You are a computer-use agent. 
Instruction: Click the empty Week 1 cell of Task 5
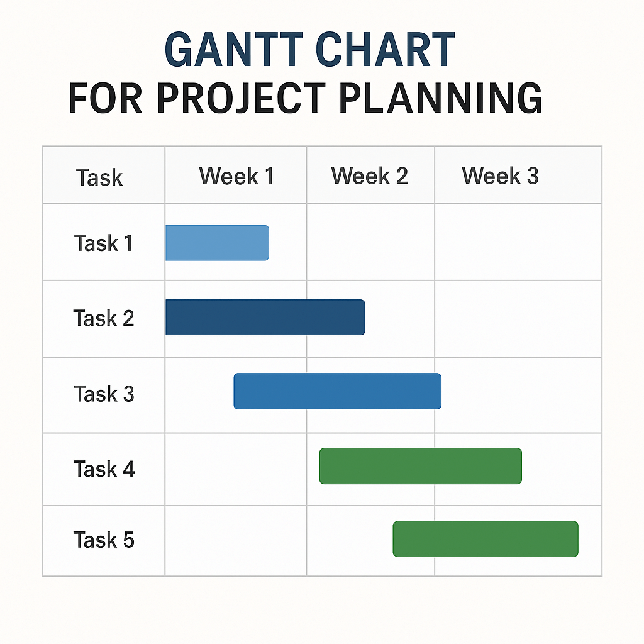(236, 541)
